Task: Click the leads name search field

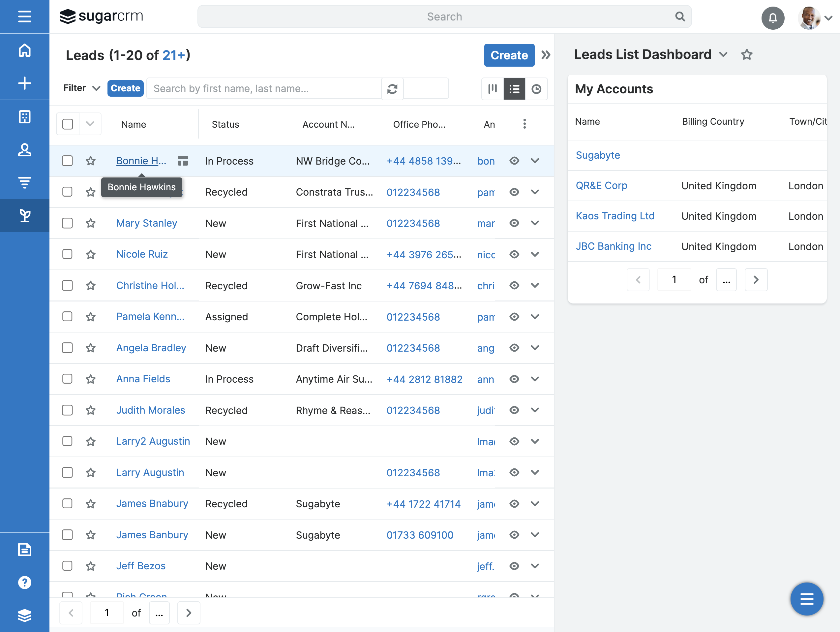Action: point(264,88)
